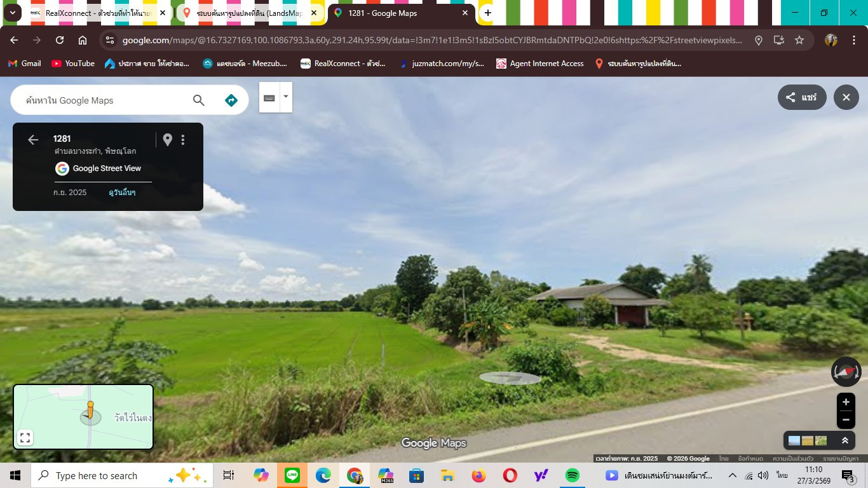Open the juzmatch.com bookmark
The height and width of the screenshot is (488, 868).
pyautogui.click(x=442, y=64)
